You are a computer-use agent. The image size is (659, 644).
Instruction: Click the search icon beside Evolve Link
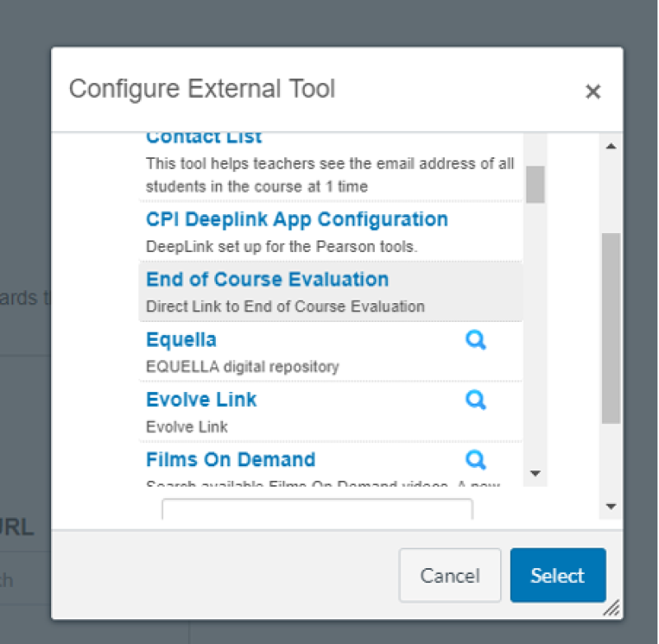click(475, 399)
